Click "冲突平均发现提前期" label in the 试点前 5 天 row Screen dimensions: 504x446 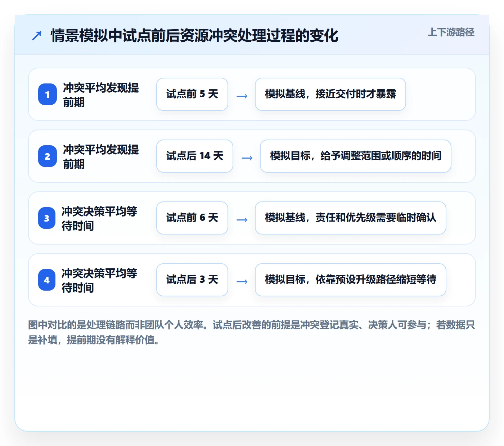pos(101,95)
